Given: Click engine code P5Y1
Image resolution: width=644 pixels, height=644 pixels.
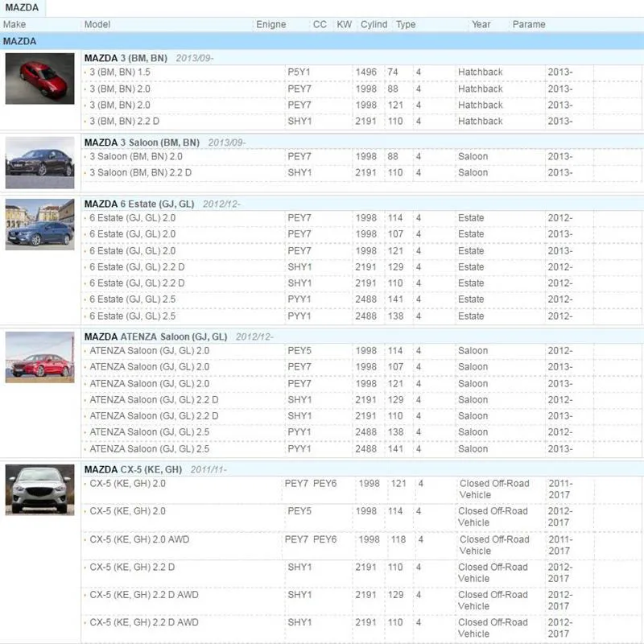Looking at the screenshot, I should 299,72.
